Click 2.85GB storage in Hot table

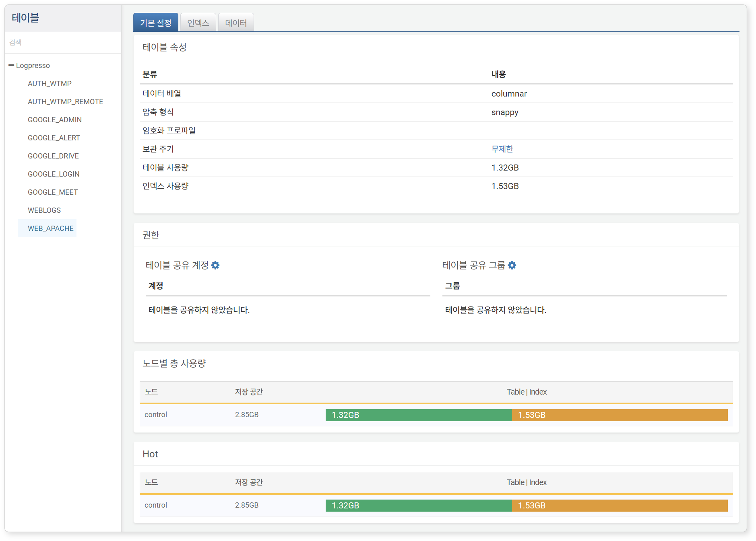tap(247, 505)
